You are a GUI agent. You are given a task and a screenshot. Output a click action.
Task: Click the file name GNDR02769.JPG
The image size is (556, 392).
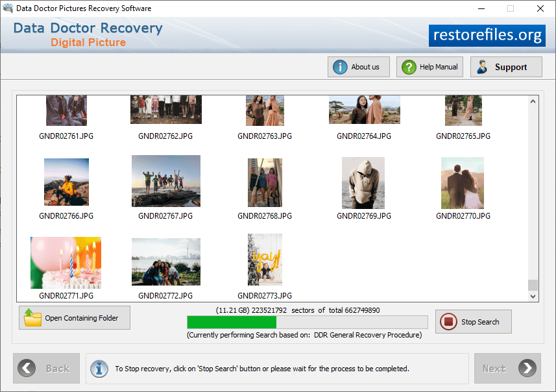click(364, 215)
